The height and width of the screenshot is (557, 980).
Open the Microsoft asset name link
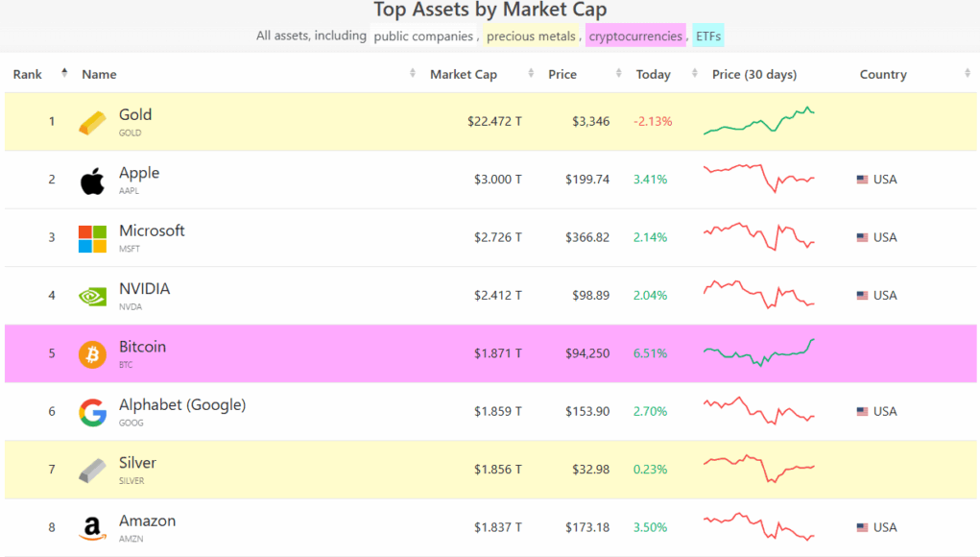pyautogui.click(x=152, y=230)
